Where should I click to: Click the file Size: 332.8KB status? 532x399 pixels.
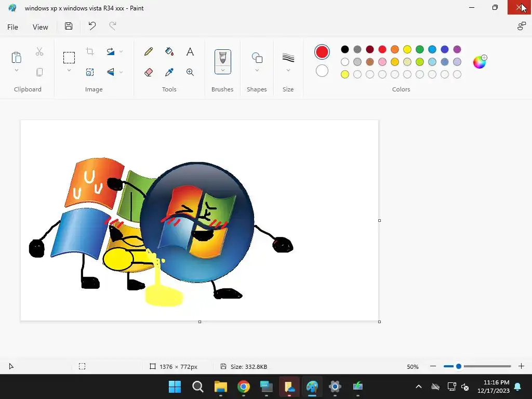pyautogui.click(x=249, y=366)
